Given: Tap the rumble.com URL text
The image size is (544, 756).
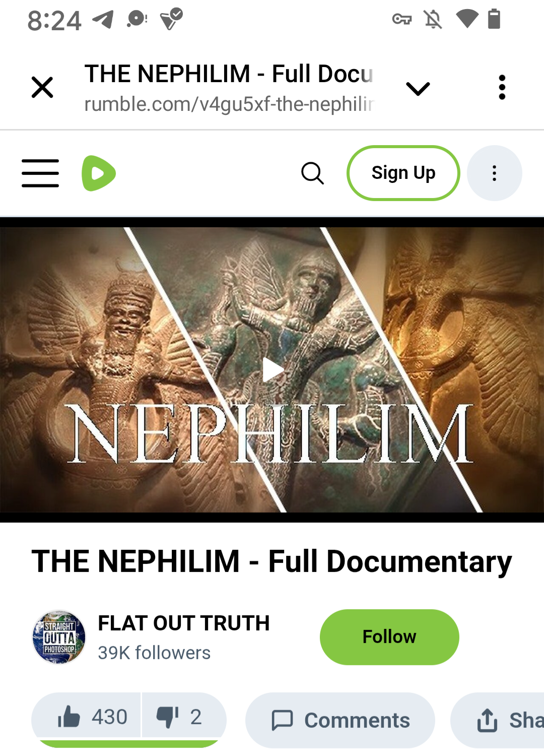Looking at the screenshot, I should point(229,104).
